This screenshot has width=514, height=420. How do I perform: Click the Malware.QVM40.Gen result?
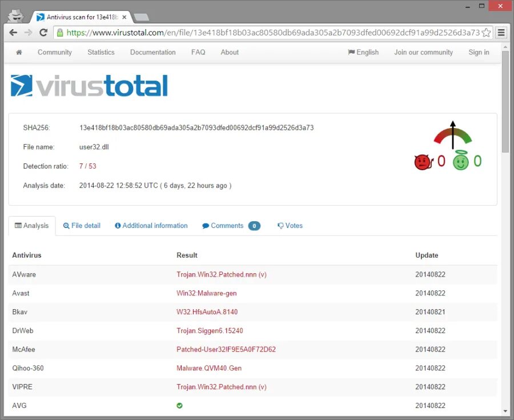click(209, 368)
